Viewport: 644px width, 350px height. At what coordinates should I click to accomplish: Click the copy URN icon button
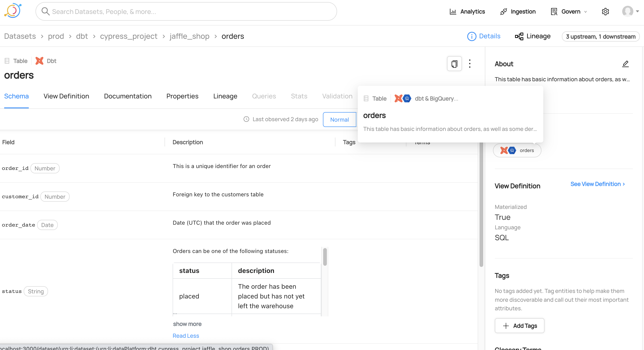454,64
